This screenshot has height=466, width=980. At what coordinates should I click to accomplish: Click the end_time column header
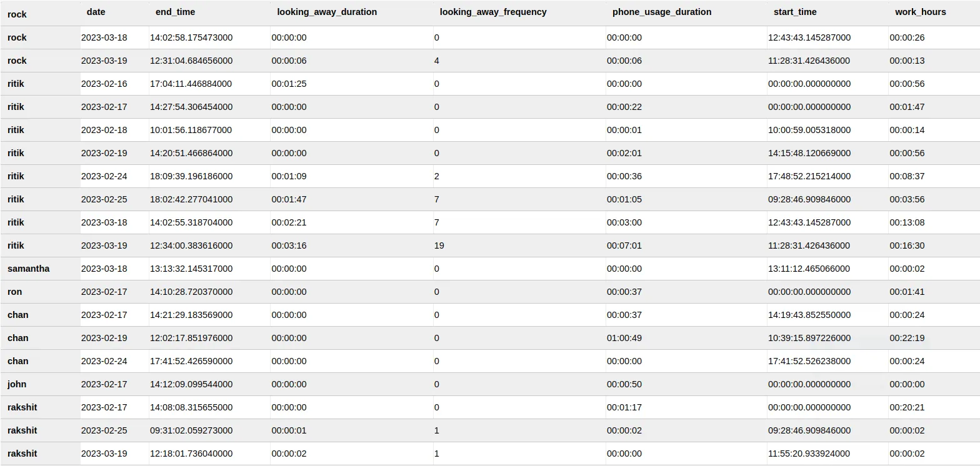174,12
